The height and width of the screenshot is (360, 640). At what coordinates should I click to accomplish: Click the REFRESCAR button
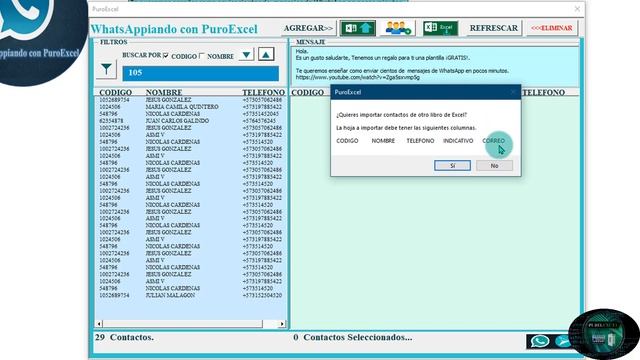(x=494, y=28)
